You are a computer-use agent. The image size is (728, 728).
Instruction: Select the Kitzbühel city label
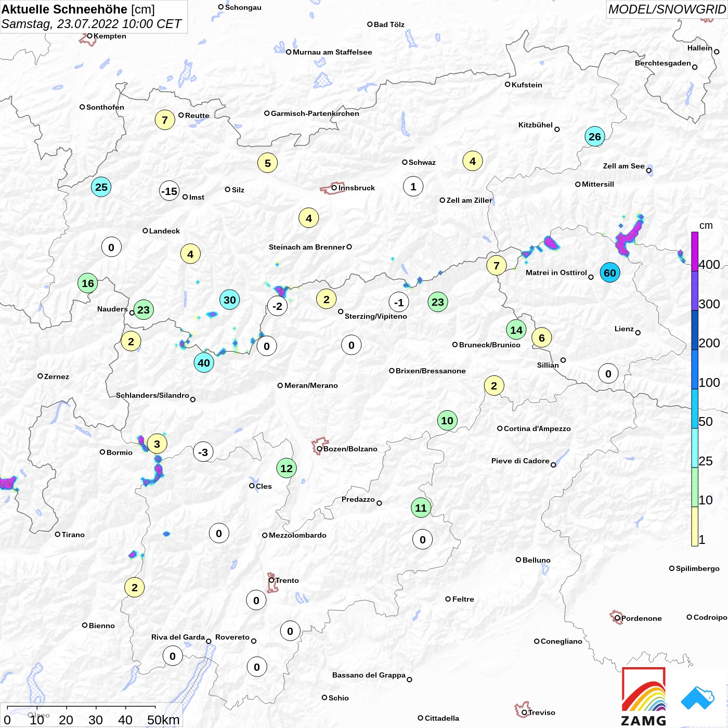[536, 125]
